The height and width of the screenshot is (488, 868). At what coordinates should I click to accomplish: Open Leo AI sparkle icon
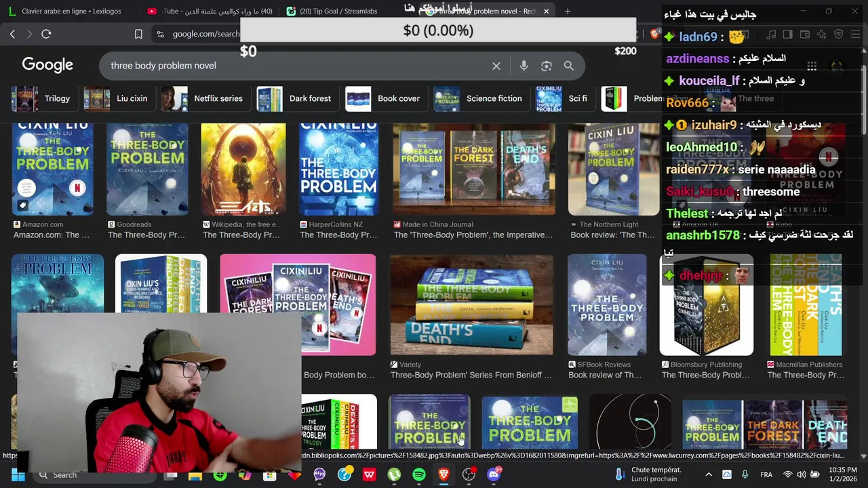click(821, 34)
